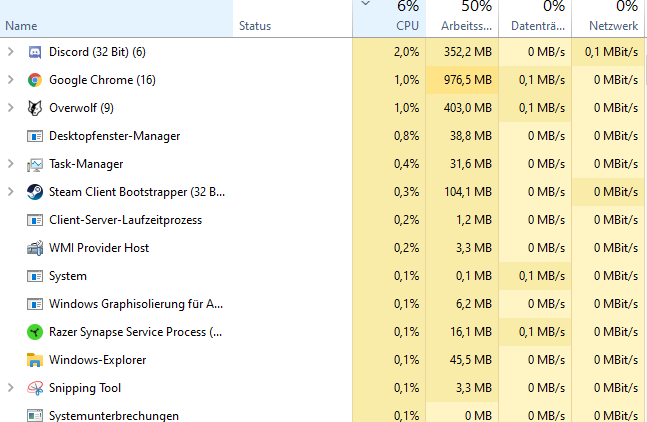Select Windows Graphisolierung für A... name
This screenshot has width=647, height=422.
point(136,304)
